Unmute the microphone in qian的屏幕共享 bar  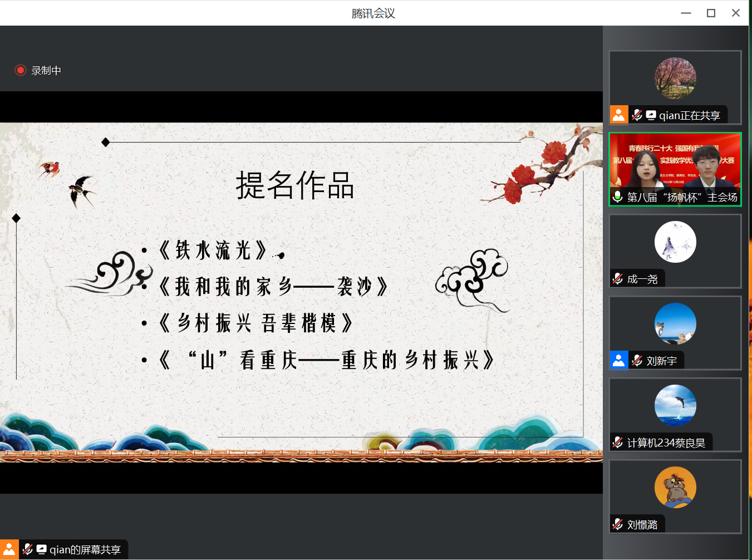click(x=27, y=549)
